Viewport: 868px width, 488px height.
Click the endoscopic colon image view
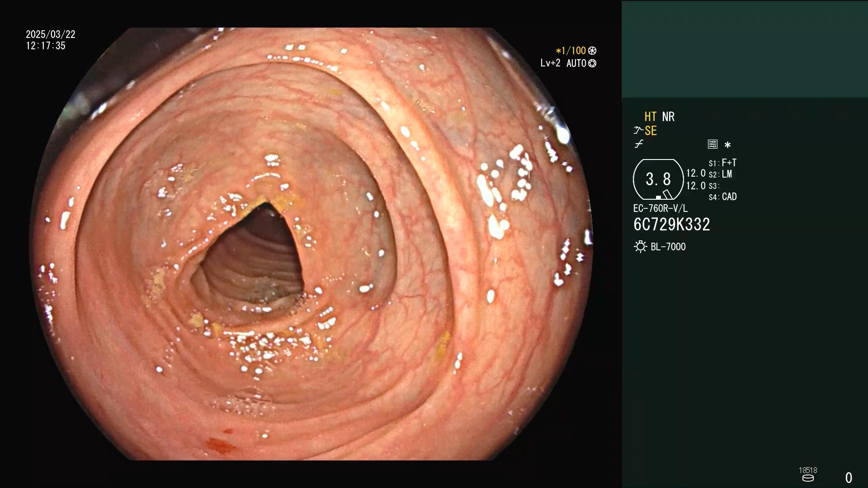[311, 244]
